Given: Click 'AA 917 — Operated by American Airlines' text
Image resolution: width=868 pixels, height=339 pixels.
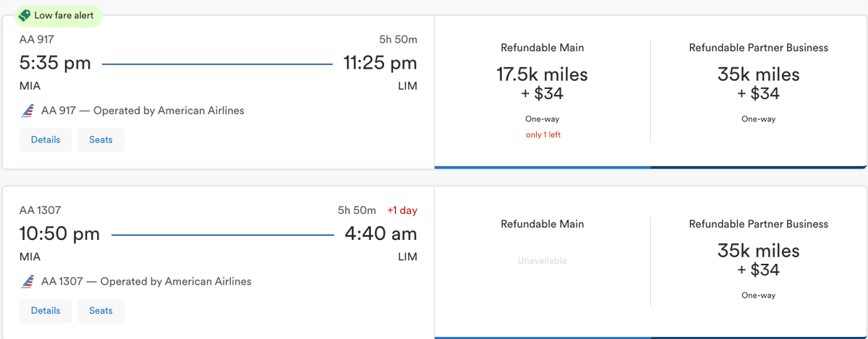Looking at the screenshot, I should click(x=142, y=111).
